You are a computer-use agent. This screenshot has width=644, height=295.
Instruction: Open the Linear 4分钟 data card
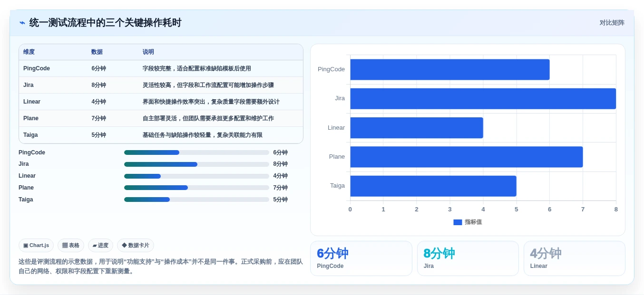coord(575,258)
